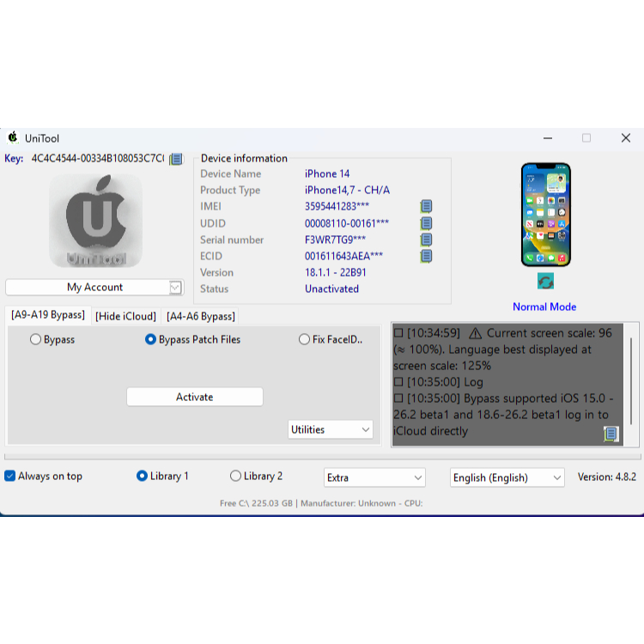Click the green refresh device icon

click(x=545, y=282)
